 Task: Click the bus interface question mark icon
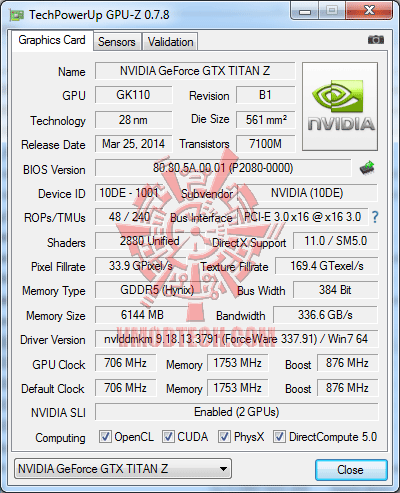(x=375, y=217)
